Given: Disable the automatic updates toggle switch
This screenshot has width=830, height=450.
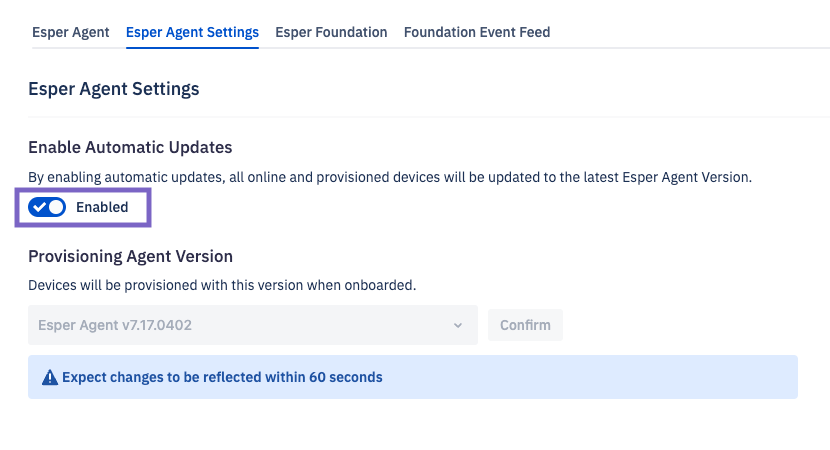Looking at the screenshot, I should click(x=47, y=207).
